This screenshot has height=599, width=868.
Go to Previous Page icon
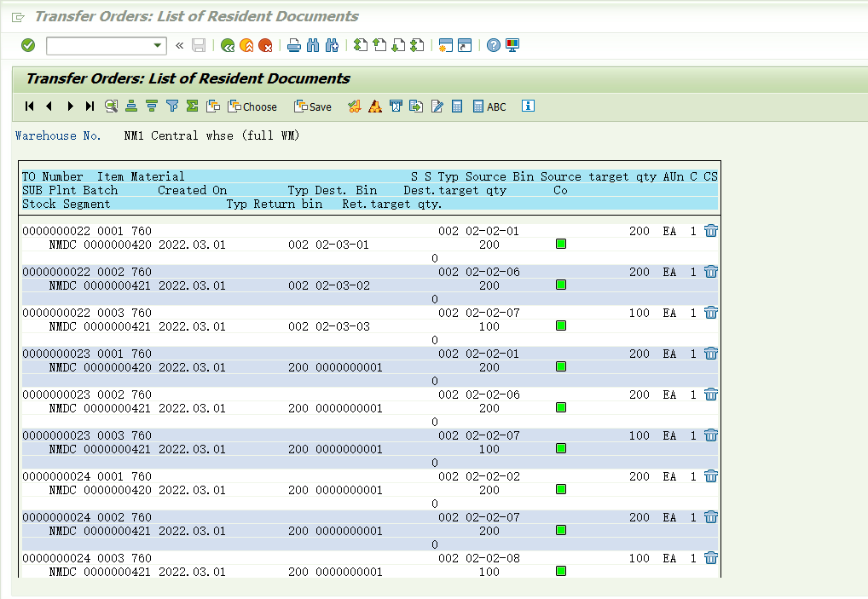(379, 45)
